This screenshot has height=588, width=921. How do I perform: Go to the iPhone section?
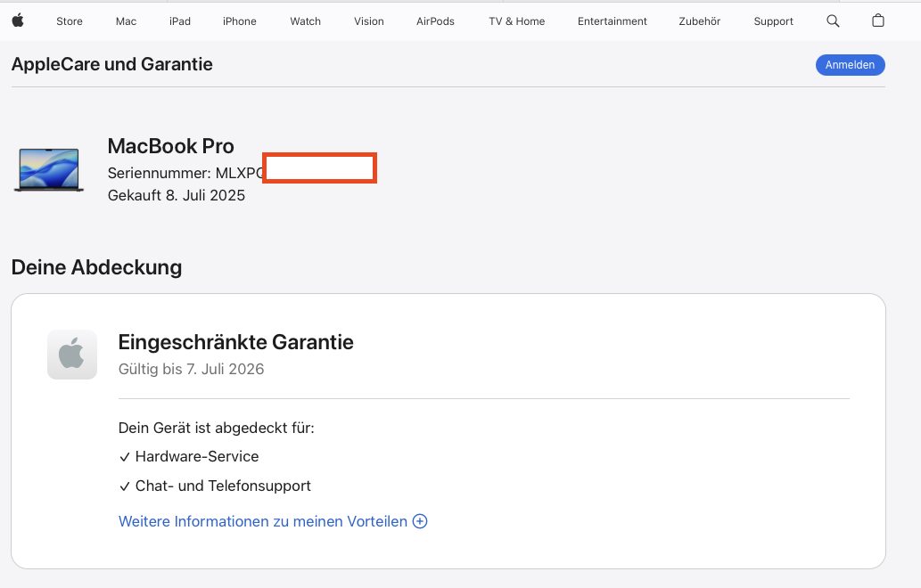(x=240, y=21)
